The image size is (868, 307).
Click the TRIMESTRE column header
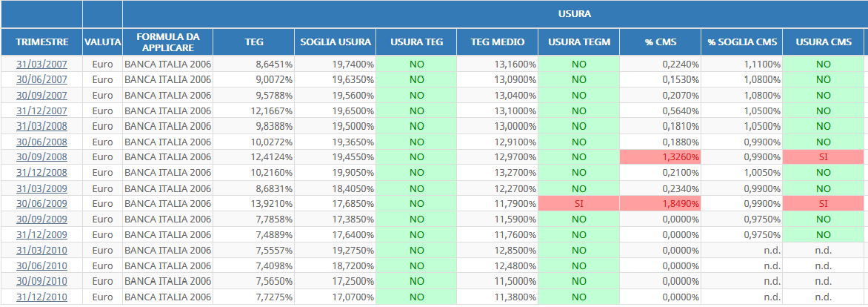coord(42,42)
